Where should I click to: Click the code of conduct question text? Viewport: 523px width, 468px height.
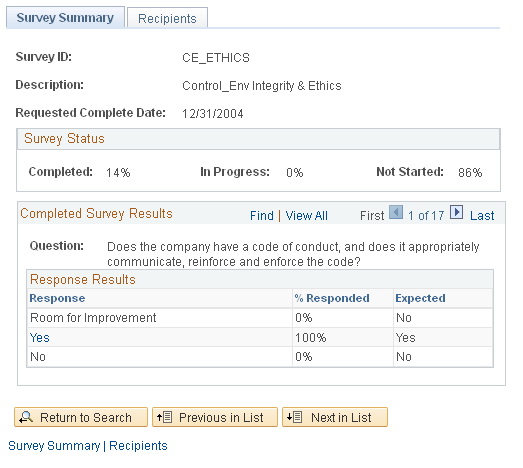[293, 254]
